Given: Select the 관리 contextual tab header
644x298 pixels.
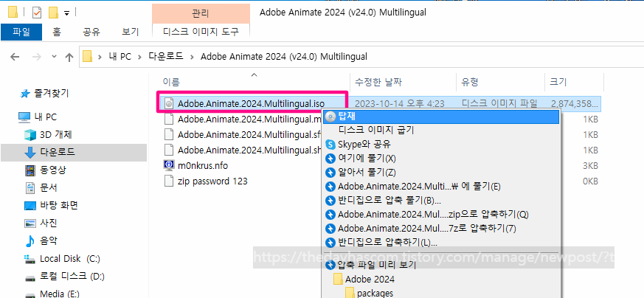Looking at the screenshot, I should [x=201, y=13].
